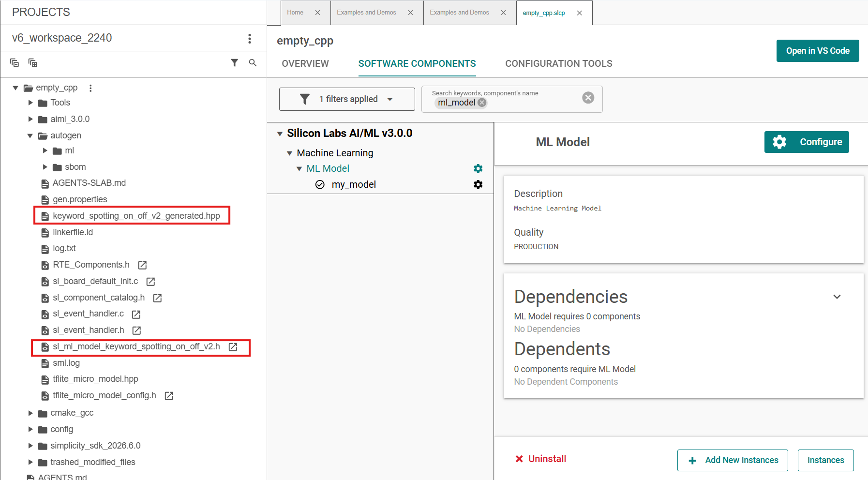868x480 pixels.
Task: Click the gear icon for my_model instance
Action: coord(478,184)
